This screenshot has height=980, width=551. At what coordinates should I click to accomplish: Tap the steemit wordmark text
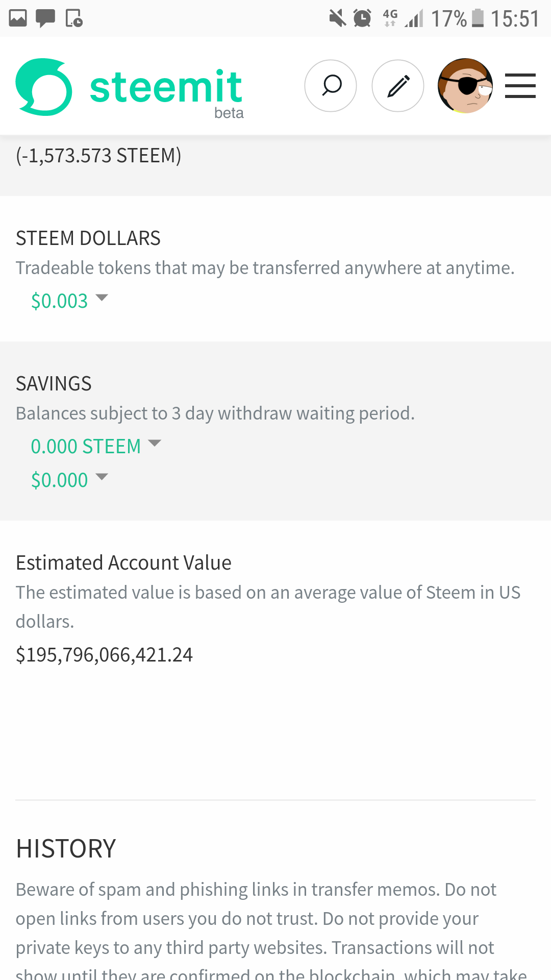pyautogui.click(x=166, y=88)
